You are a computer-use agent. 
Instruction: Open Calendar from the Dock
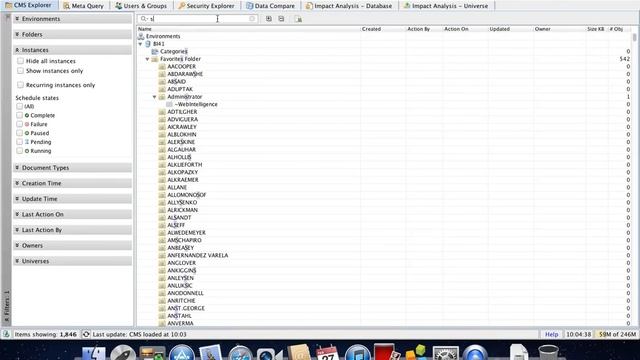[x=328, y=353]
